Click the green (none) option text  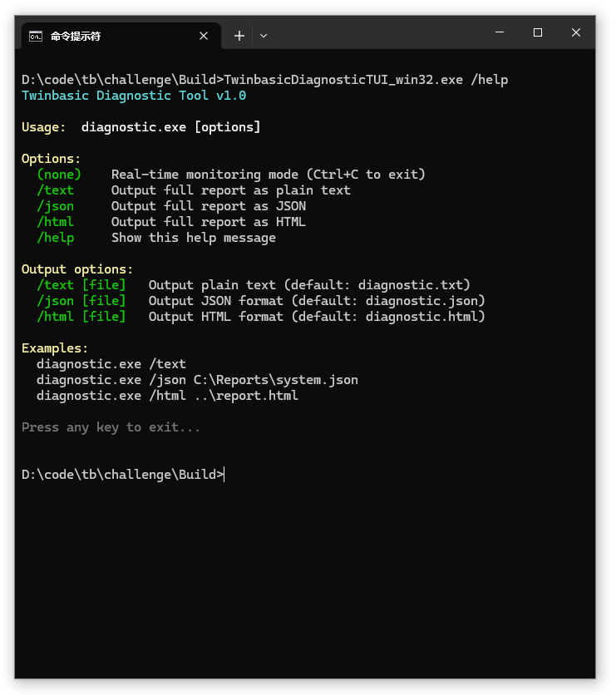(x=59, y=175)
